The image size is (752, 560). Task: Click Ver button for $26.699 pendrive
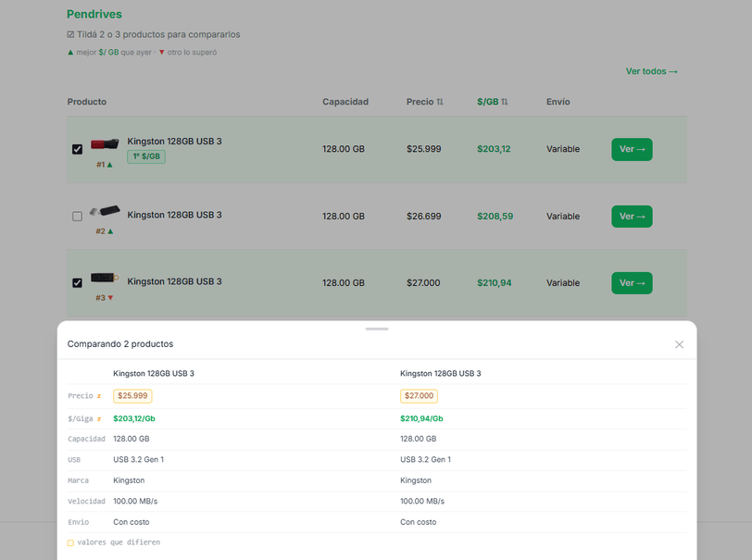[632, 217]
